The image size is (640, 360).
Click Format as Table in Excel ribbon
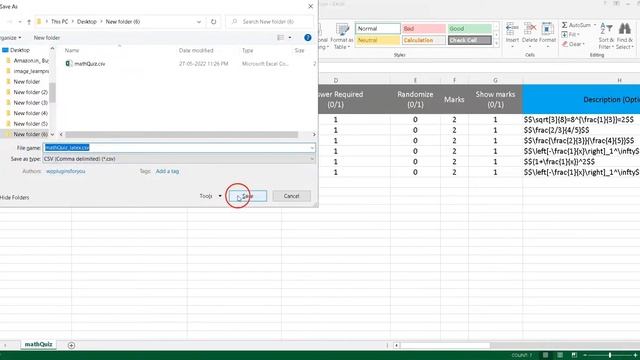[x=342, y=36]
